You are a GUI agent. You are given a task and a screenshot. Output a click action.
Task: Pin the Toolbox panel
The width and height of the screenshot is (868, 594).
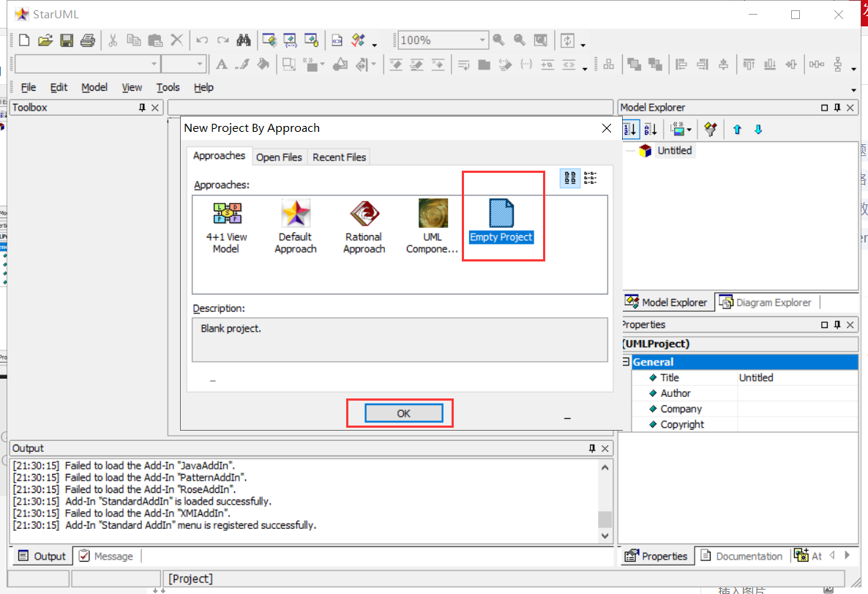(x=142, y=108)
